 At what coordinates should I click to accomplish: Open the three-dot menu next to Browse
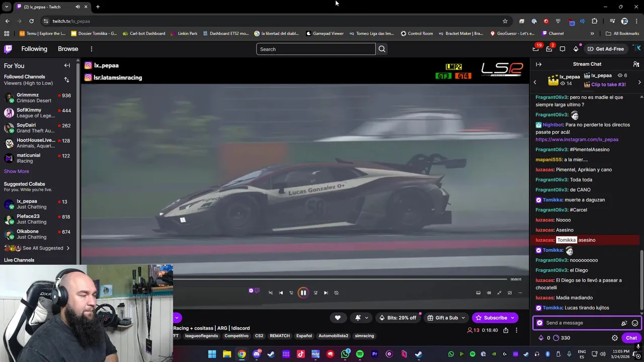point(92,49)
